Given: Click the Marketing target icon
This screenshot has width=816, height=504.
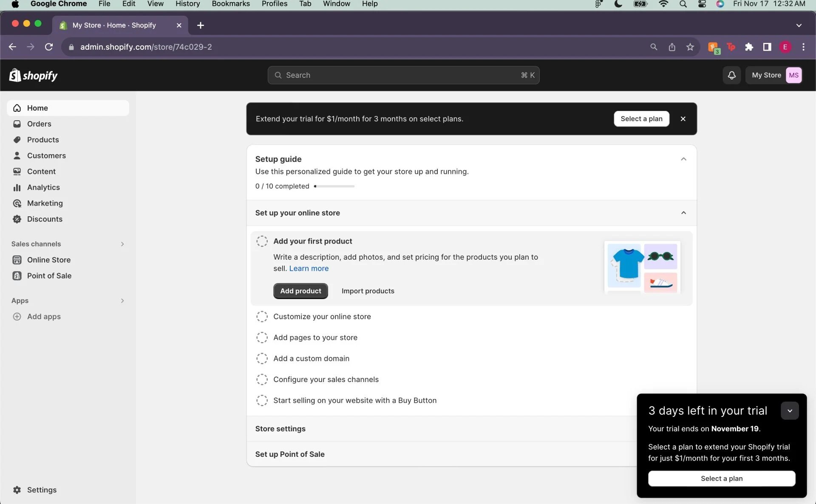Looking at the screenshot, I should (17, 204).
